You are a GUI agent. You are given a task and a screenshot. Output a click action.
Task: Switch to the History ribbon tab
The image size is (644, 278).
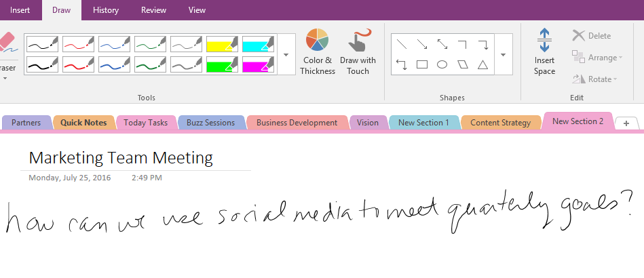[x=105, y=10]
